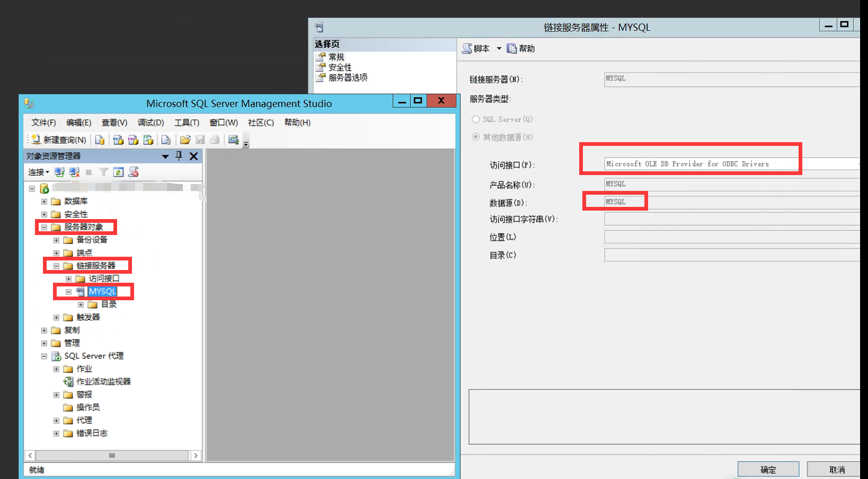
Task: Click the 帮助 button in properties dialog
Action: click(x=521, y=48)
